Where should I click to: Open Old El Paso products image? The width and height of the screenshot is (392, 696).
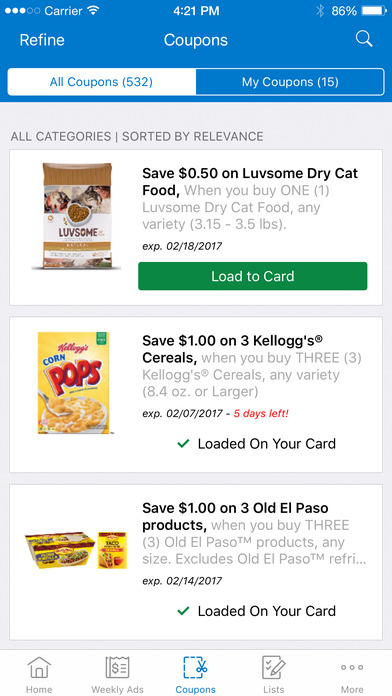76,550
